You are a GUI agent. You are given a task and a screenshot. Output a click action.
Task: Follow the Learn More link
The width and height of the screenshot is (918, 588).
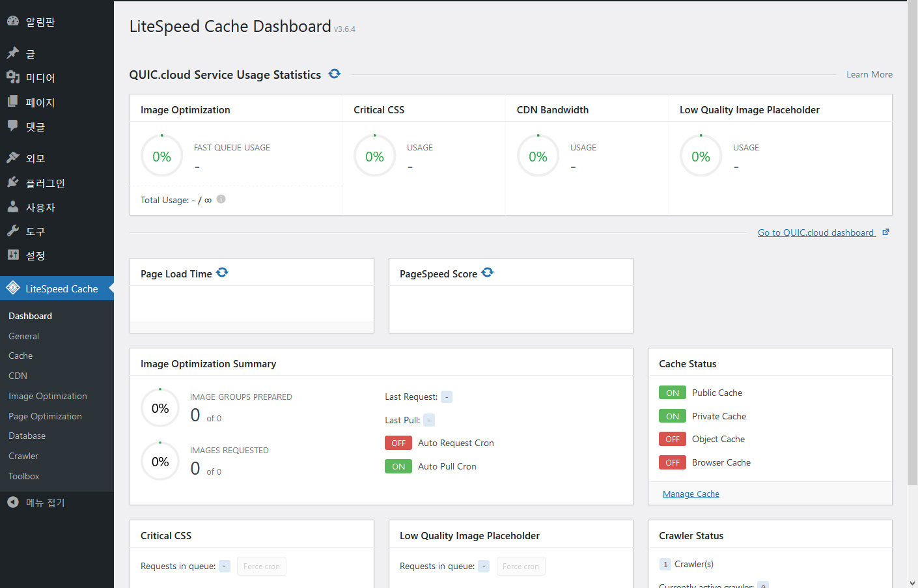[x=869, y=74]
